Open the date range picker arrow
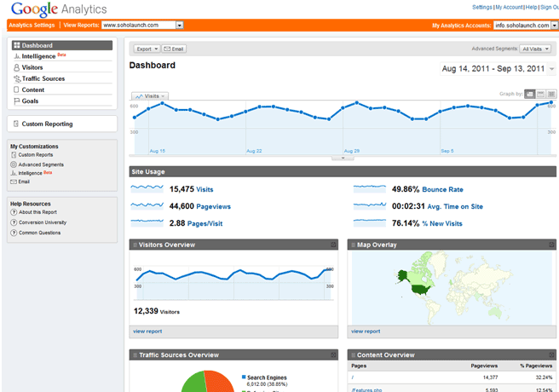The width and height of the screenshot is (559, 392). pos(550,69)
